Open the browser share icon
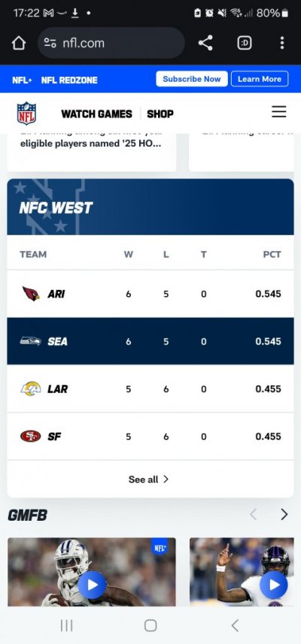The height and width of the screenshot is (644, 301). (x=205, y=43)
